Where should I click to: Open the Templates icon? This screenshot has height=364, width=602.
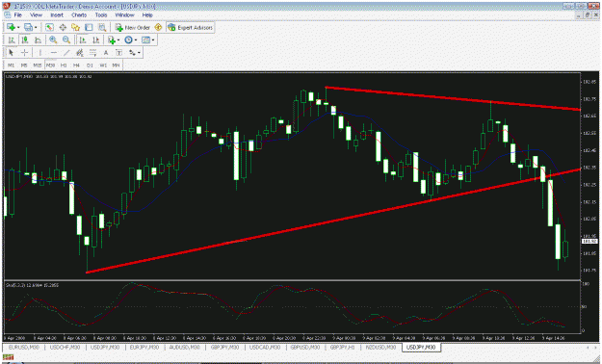pos(145,39)
